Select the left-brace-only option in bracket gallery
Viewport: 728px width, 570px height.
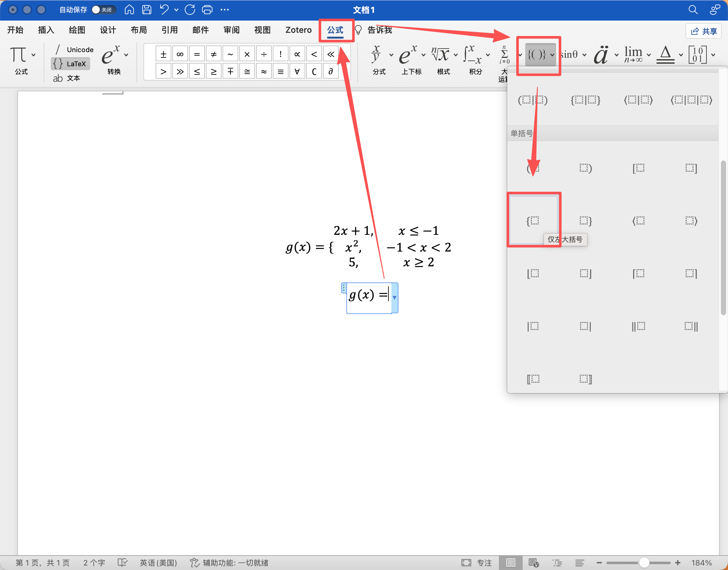point(533,220)
